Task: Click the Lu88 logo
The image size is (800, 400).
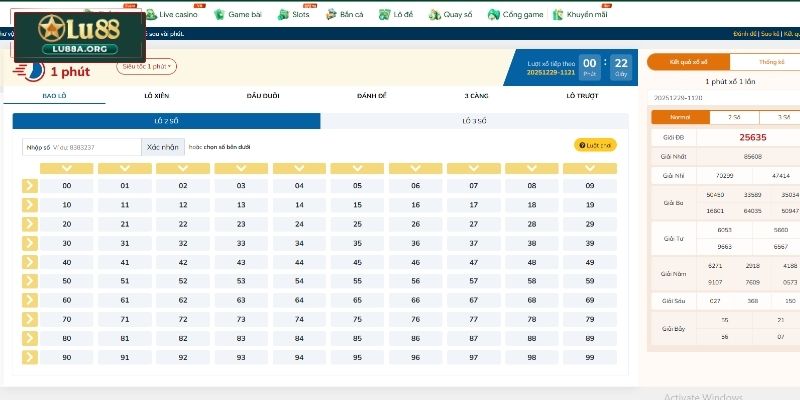Action: click(x=77, y=34)
